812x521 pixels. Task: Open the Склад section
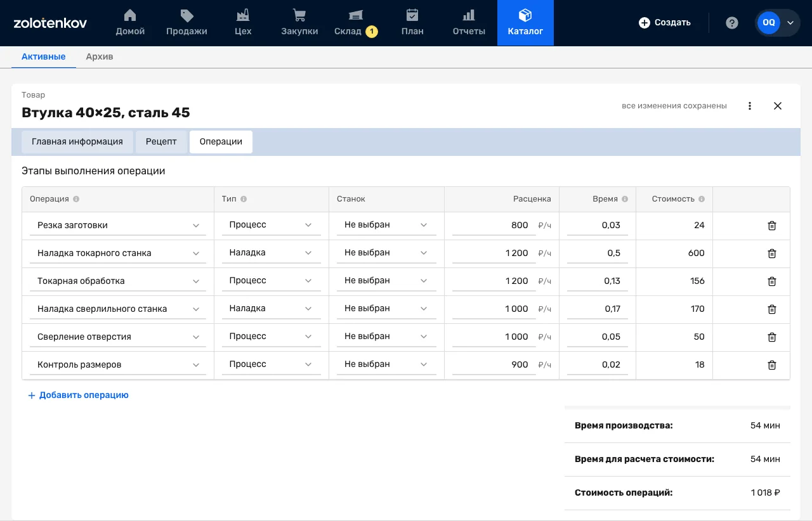(356, 23)
